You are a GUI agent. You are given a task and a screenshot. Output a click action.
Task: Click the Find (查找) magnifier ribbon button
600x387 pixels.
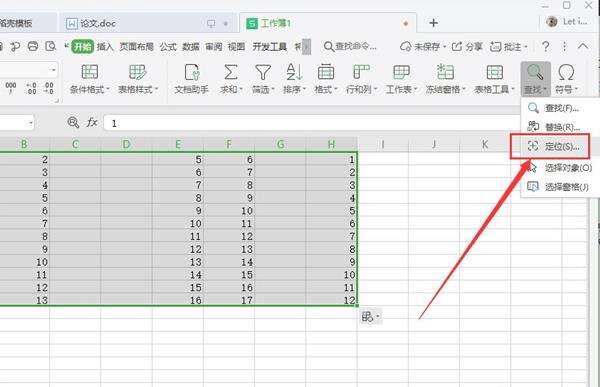pyautogui.click(x=535, y=79)
